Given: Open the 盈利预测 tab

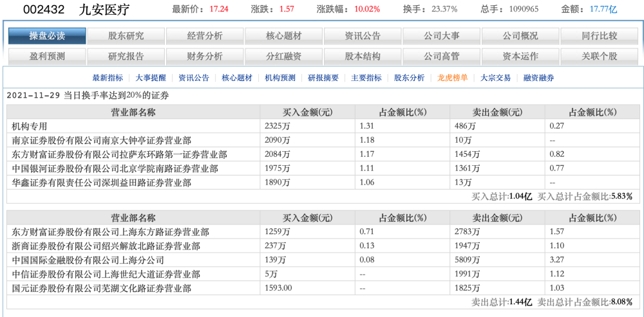Looking at the screenshot, I should coord(47,56).
